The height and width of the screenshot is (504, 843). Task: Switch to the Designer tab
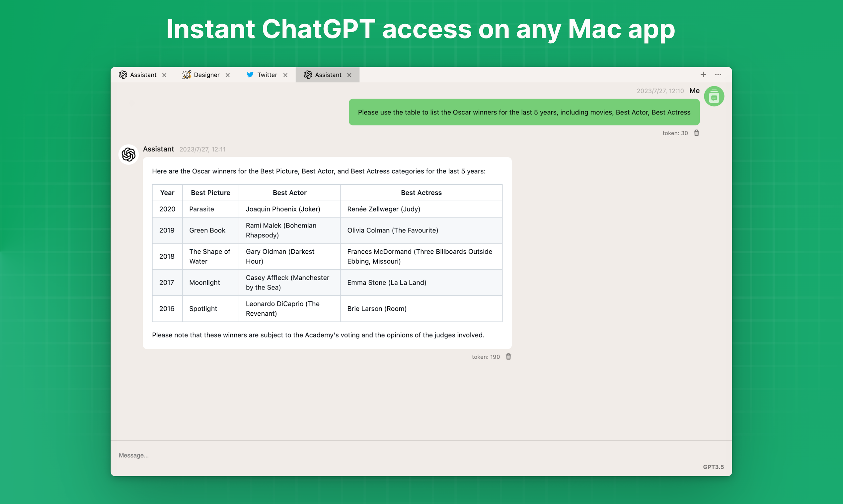[206, 75]
